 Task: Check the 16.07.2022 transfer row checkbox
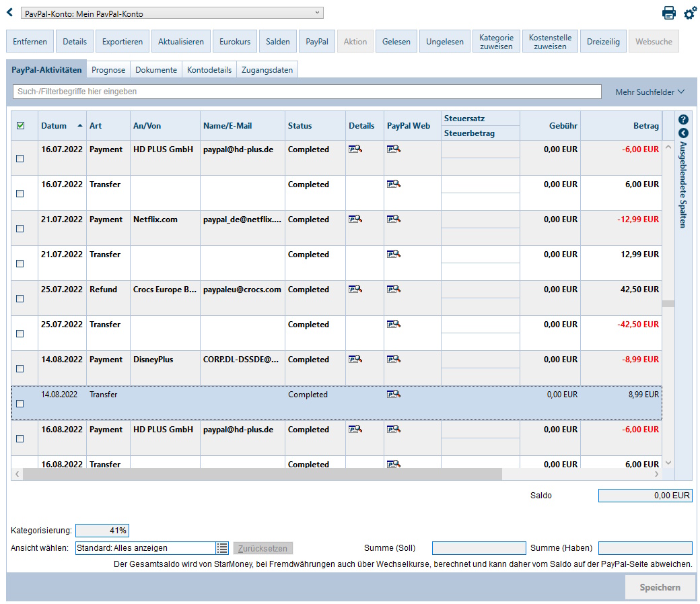point(20,193)
